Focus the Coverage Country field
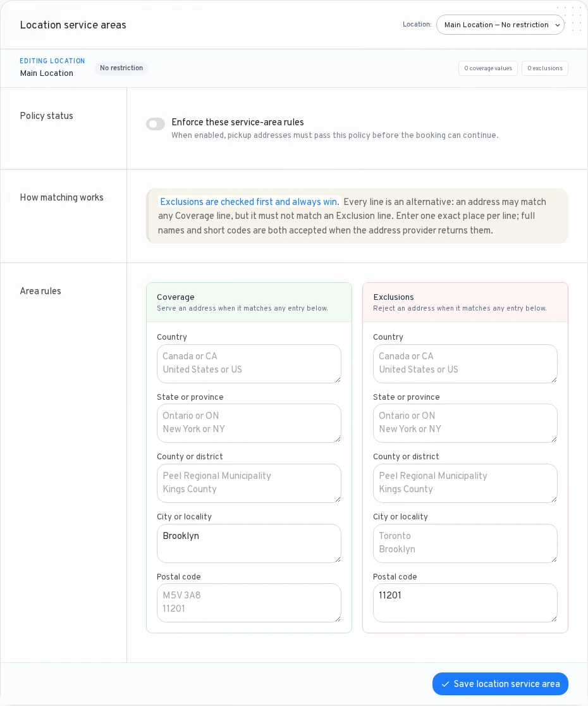 [248, 364]
